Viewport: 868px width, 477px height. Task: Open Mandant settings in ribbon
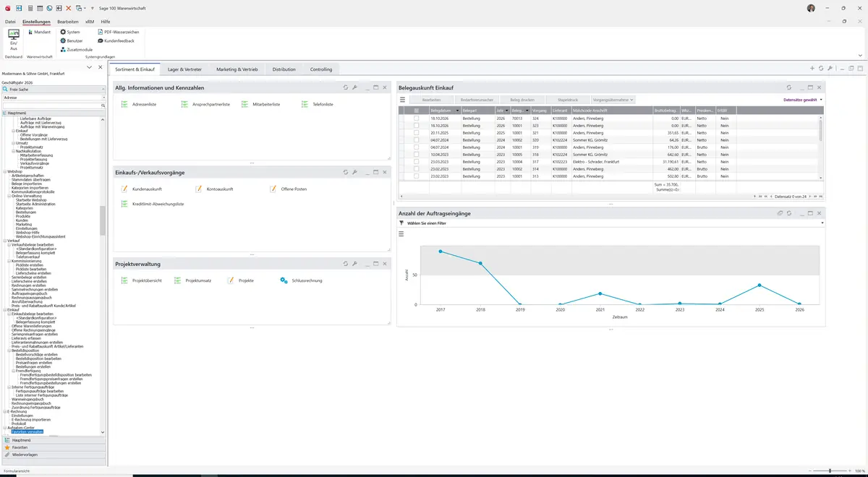point(39,32)
